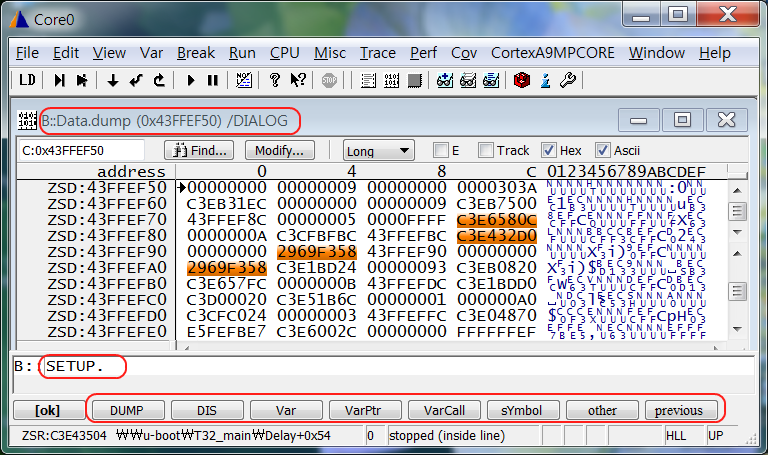Toggle the Track checkbox
The height and width of the screenshot is (455, 768).
click(486, 150)
